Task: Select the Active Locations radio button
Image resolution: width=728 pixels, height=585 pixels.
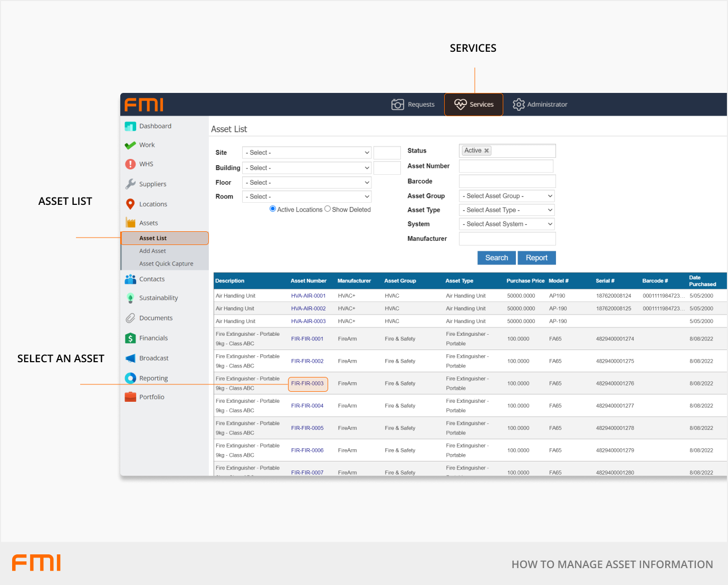Action: 273,209
